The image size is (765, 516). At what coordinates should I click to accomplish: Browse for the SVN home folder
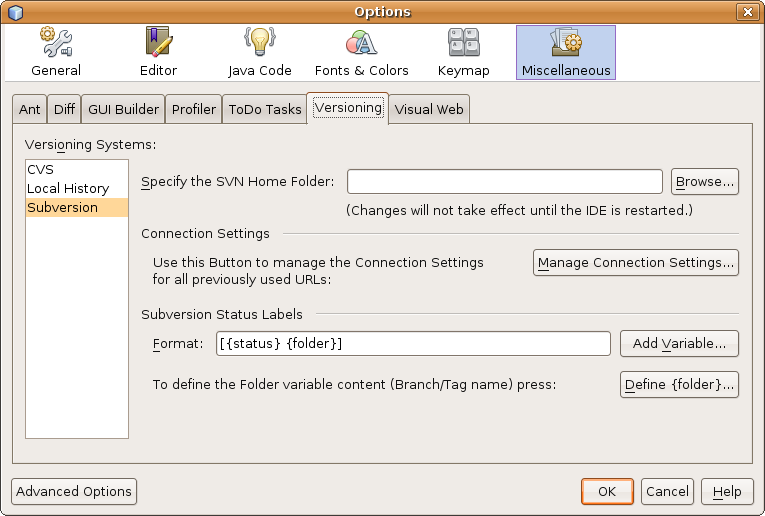pos(705,181)
